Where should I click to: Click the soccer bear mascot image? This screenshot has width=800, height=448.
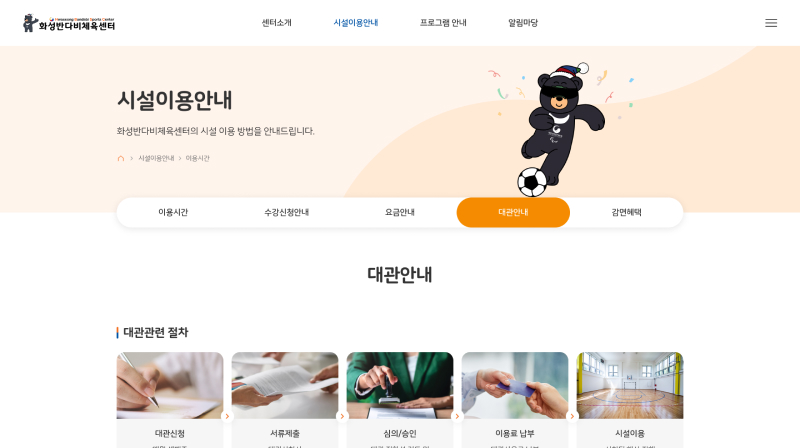(560, 130)
